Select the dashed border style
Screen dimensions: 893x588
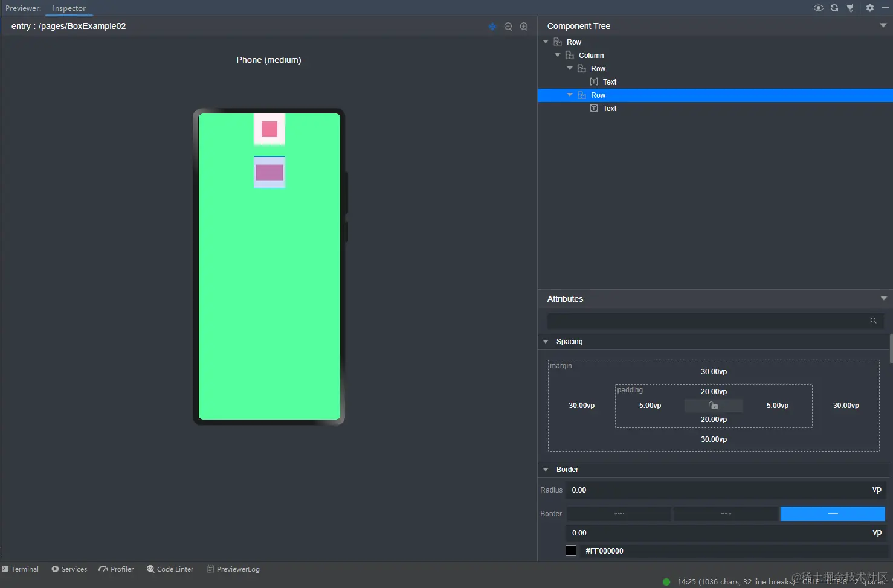[726, 514]
